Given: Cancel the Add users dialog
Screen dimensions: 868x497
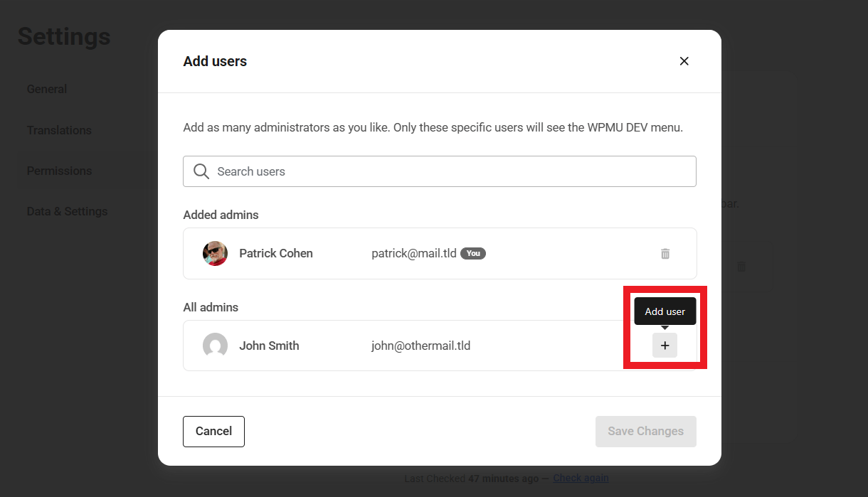Looking at the screenshot, I should pyautogui.click(x=213, y=432).
